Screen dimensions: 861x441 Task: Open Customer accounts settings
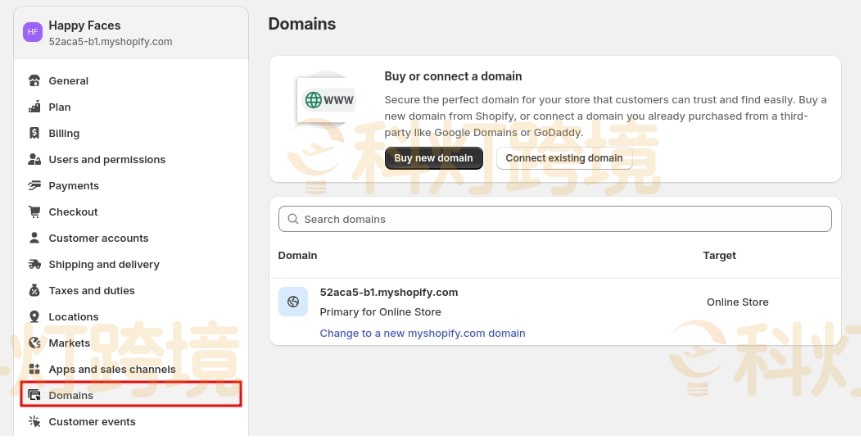98,238
